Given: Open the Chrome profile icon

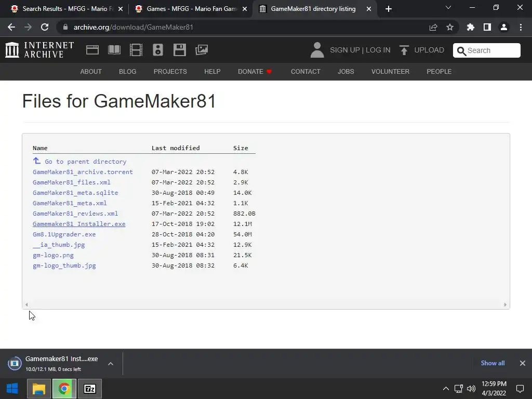Looking at the screenshot, I should click(x=504, y=27).
